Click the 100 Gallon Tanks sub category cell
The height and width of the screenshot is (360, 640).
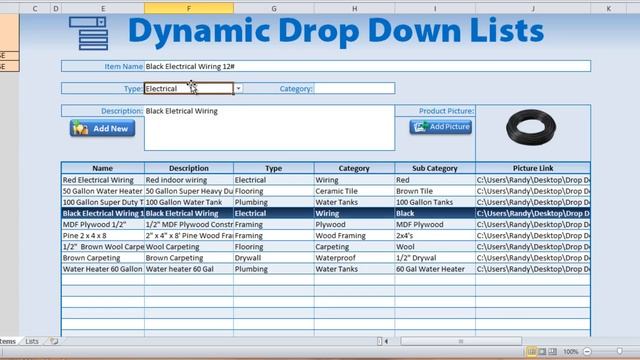point(435,202)
